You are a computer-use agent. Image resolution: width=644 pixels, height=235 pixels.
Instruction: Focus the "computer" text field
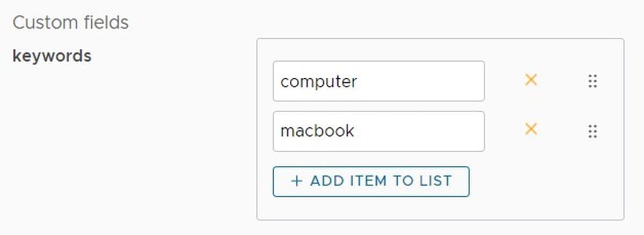(x=378, y=81)
